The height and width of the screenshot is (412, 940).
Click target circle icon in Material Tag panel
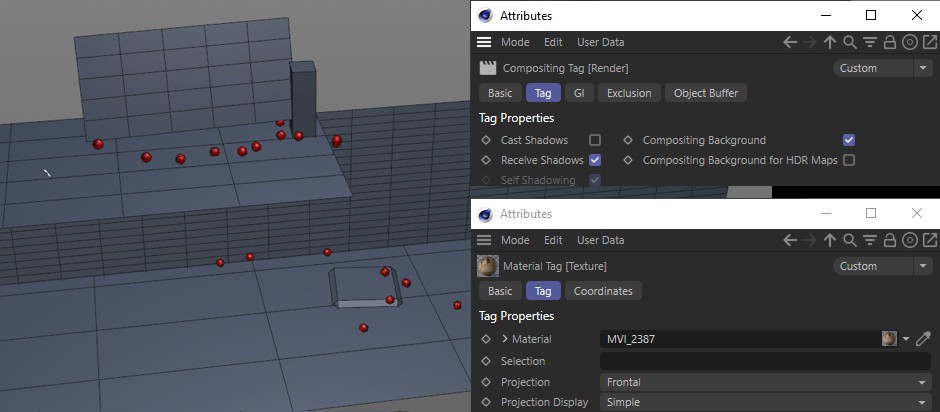(x=909, y=240)
